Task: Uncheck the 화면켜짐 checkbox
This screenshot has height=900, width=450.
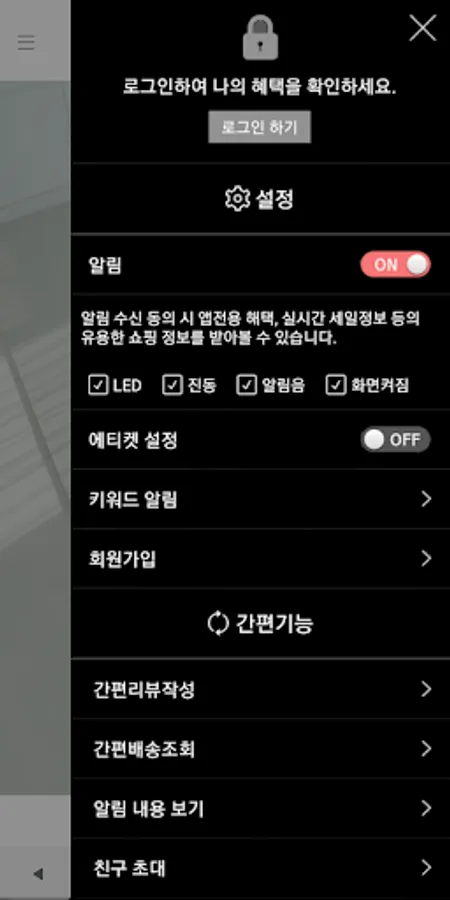Action: (336, 385)
